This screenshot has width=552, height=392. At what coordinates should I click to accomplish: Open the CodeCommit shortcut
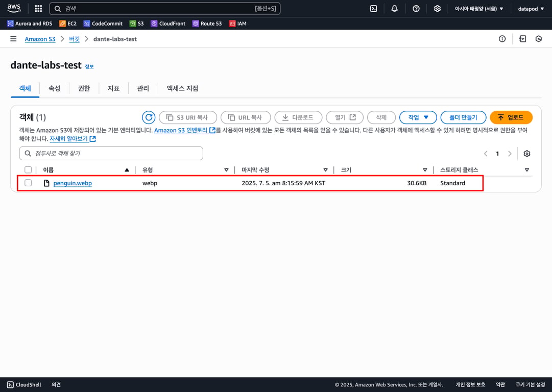pyautogui.click(x=103, y=23)
